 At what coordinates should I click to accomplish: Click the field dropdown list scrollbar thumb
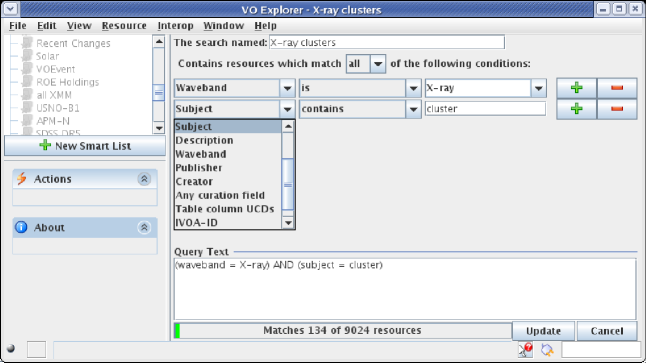(x=288, y=184)
